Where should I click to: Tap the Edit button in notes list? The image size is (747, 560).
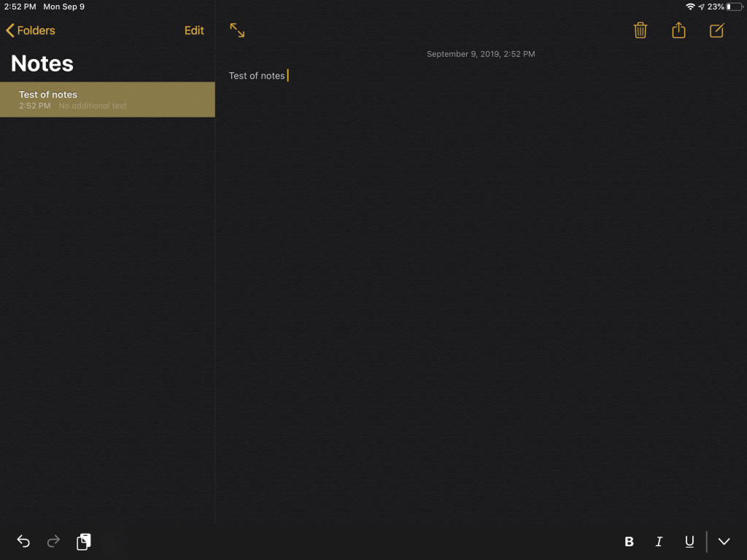(194, 31)
